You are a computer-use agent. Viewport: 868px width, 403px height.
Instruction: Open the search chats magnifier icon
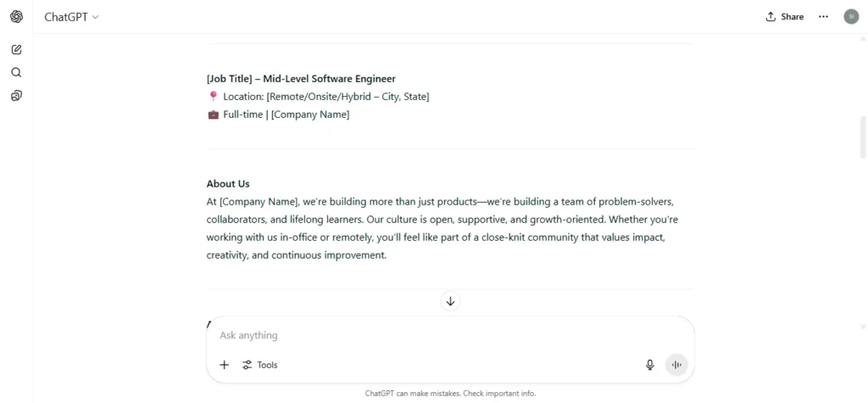[x=17, y=73]
